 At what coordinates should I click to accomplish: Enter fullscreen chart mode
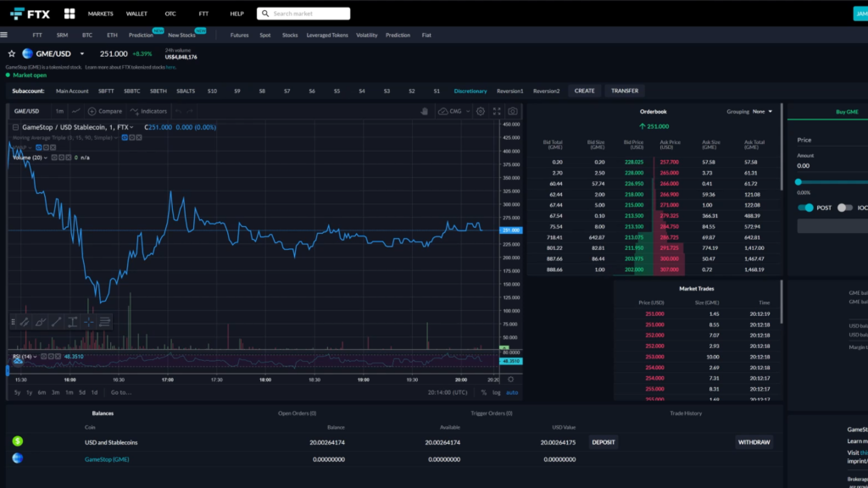(x=497, y=111)
